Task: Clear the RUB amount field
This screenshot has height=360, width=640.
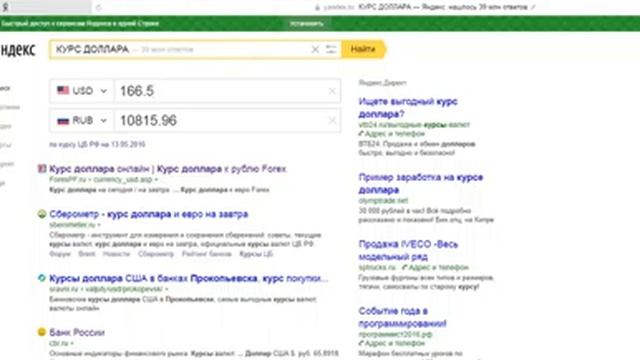Action: [x=332, y=120]
